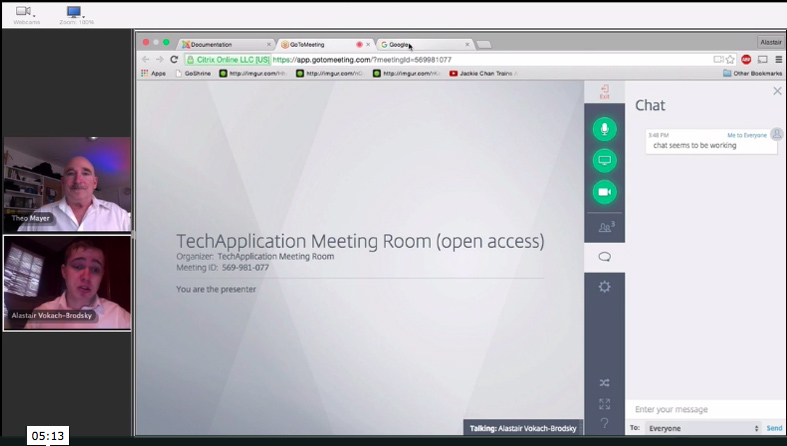Mute the microphone using the green mic button

tap(604, 129)
